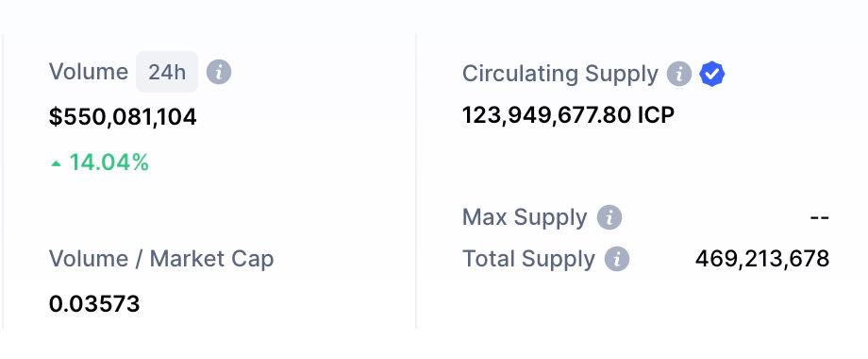Click the vertical divider between panels
868x359 pixels.
coord(416,181)
